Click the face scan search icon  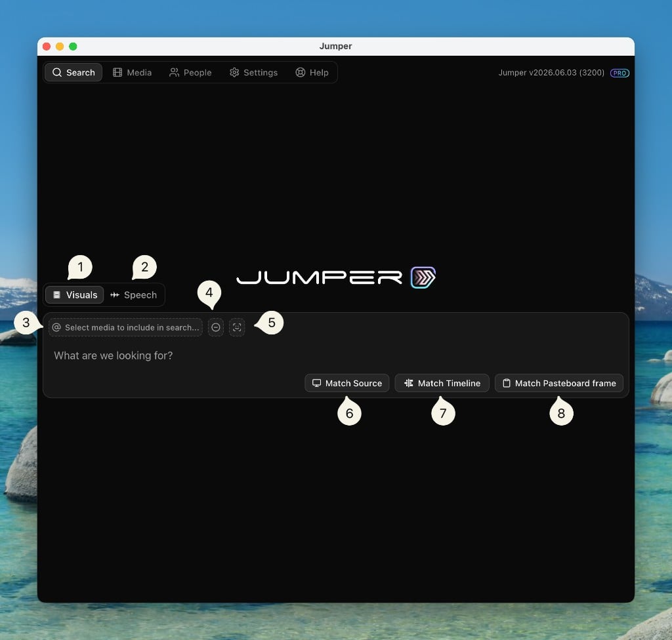(237, 327)
